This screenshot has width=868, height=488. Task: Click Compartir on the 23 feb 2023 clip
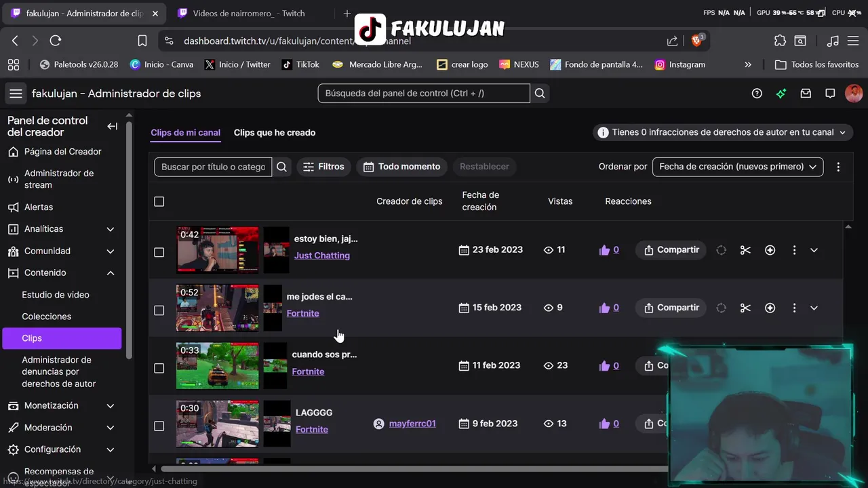click(x=671, y=250)
